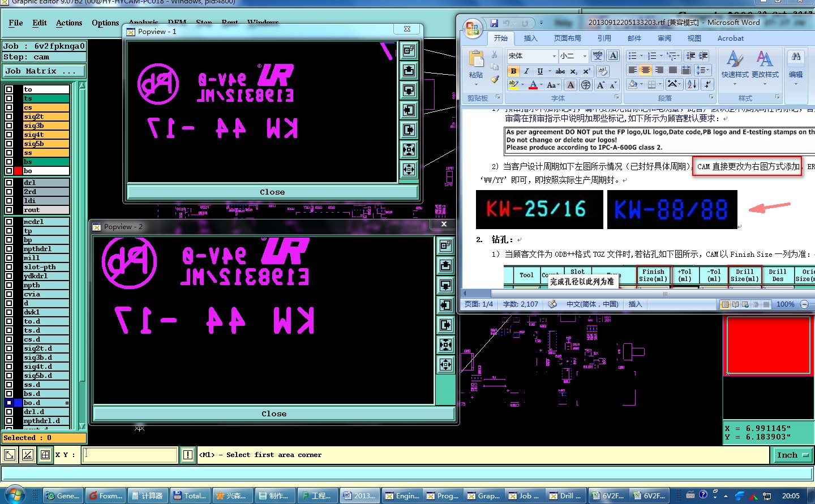
Task: Switch to Acrobat tab in Word
Action: pos(731,38)
